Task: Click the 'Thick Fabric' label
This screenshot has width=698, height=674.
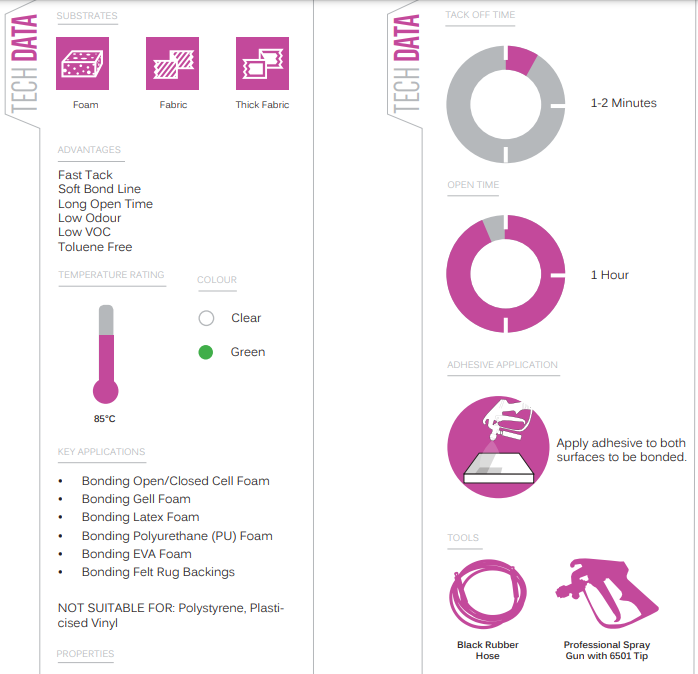Action: [x=262, y=105]
